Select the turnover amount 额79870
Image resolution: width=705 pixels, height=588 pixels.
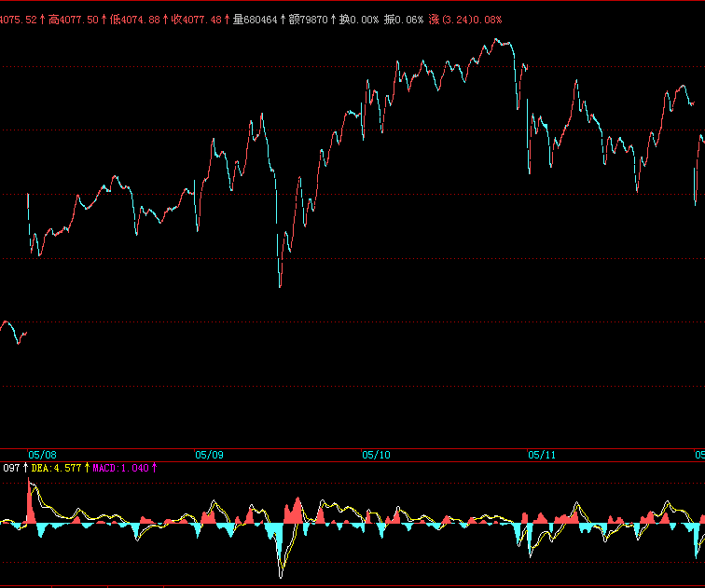coord(310,19)
